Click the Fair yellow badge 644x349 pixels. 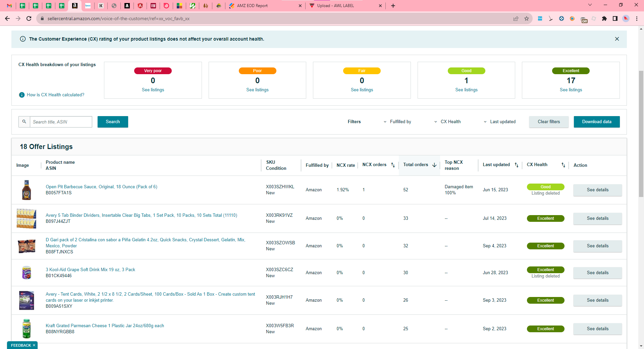click(362, 71)
